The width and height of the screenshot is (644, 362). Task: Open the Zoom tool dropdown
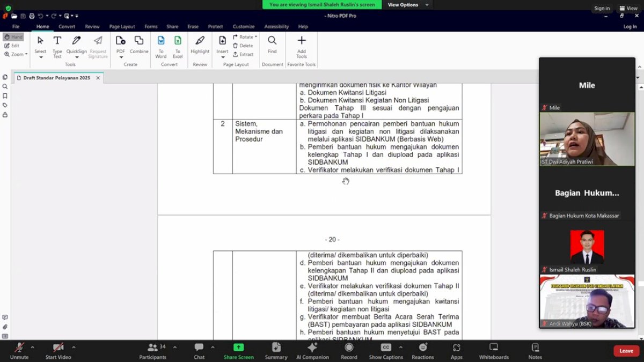[16, 54]
